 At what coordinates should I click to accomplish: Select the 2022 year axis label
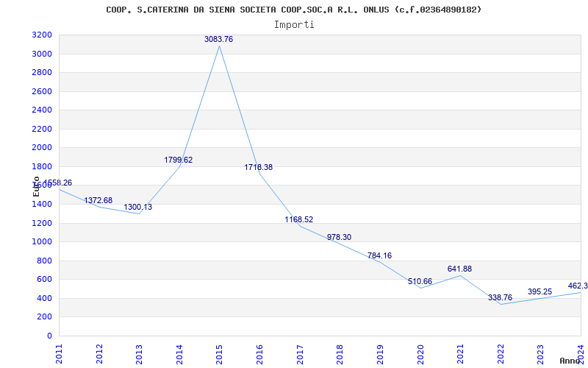pos(501,354)
